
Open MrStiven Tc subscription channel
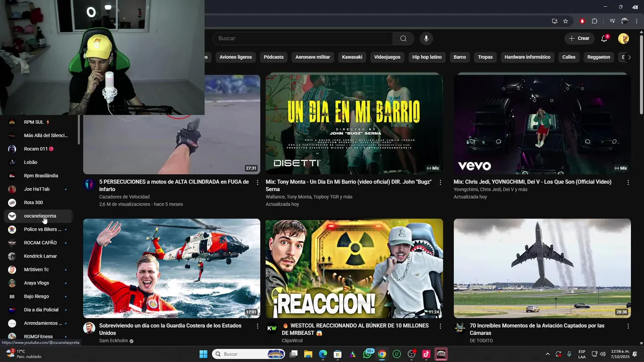coord(38,270)
